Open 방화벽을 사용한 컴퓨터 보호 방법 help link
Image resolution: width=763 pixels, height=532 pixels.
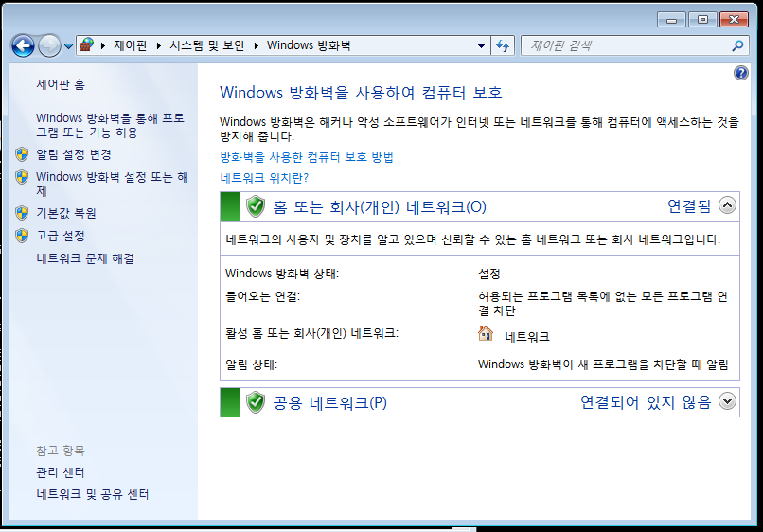click(x=307, y=157)
